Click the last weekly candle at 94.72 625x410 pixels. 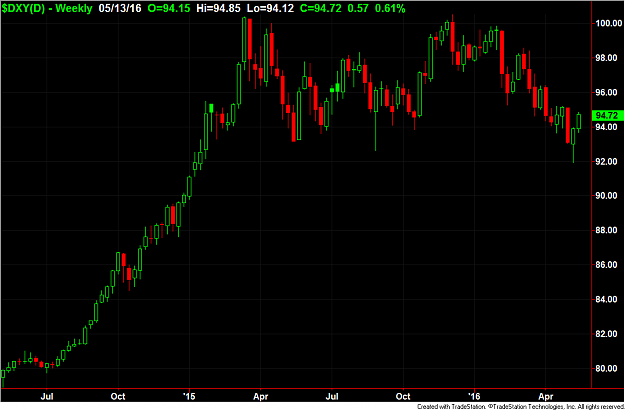point(579,121)
